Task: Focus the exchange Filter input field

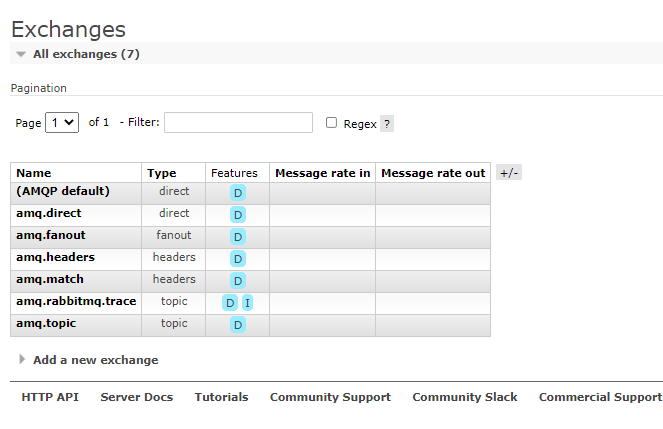Action: [x=238, y=123]
